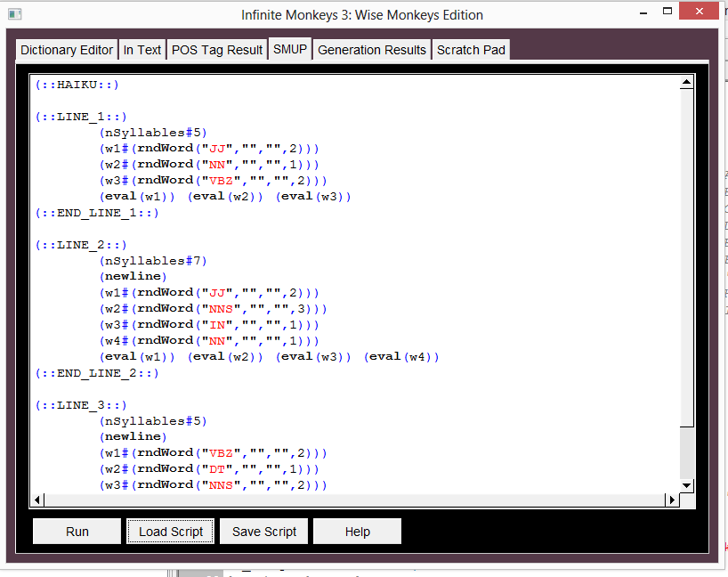Select the SMUP tab
Screen dimensions: 728x577
(x=289, y=50)
